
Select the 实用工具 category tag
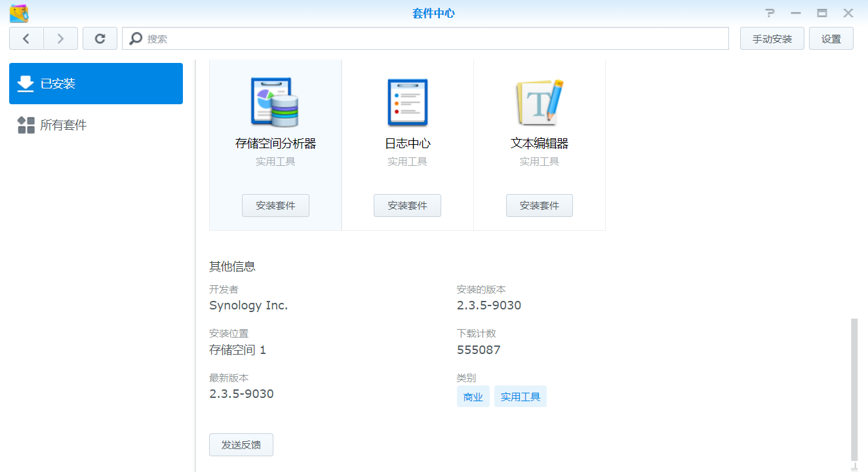click(520, 397)
